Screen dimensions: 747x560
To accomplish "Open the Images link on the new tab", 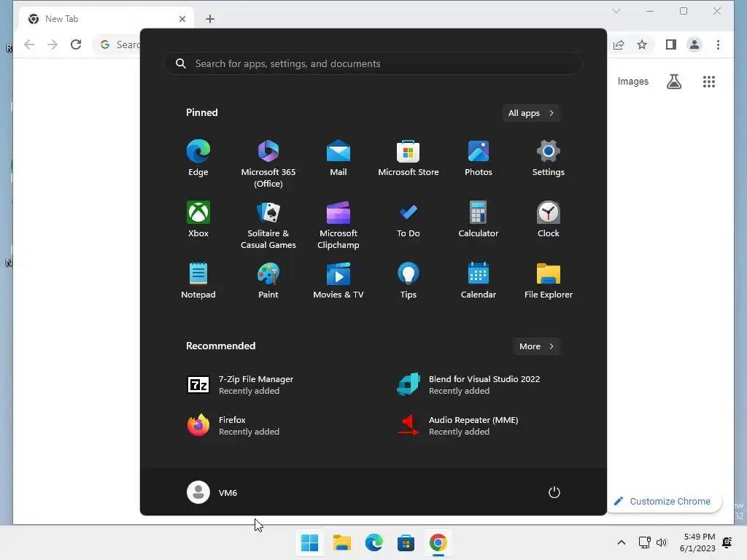I will coord(632,82).
